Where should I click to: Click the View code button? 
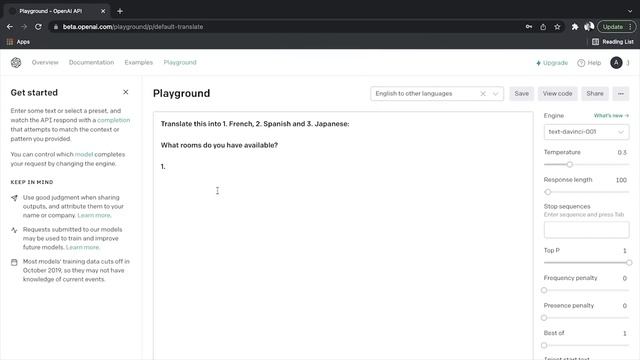[557, 93]
